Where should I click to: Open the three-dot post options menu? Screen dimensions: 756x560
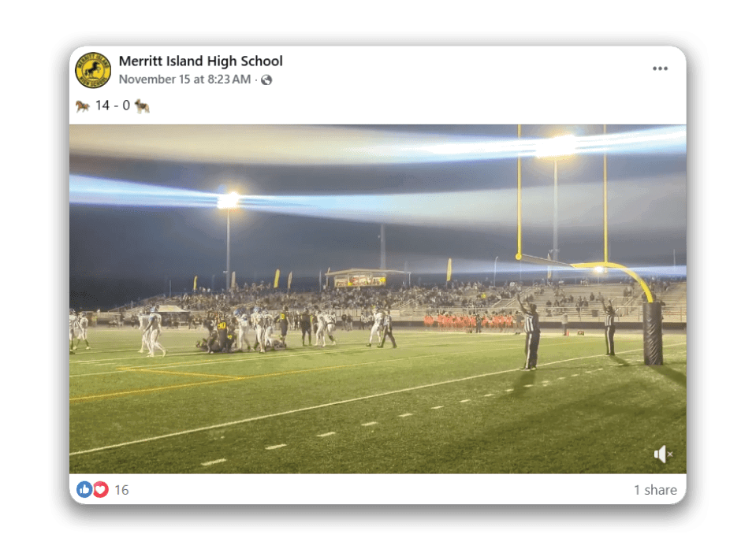660,69
